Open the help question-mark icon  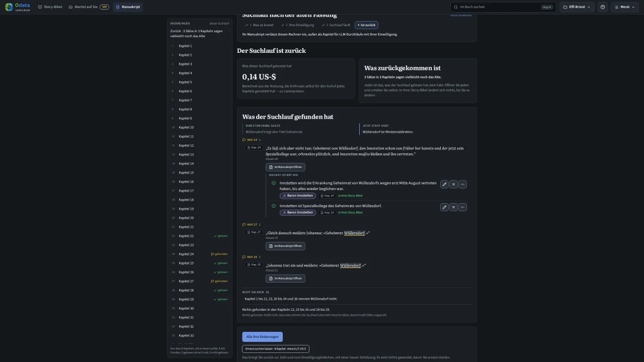tap(603, 7)
